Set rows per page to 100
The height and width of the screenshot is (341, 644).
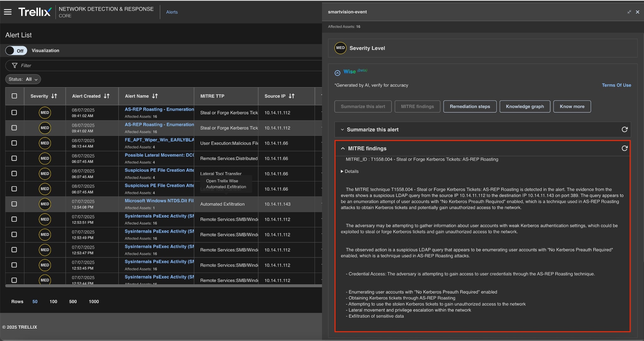tap(53, 301)
